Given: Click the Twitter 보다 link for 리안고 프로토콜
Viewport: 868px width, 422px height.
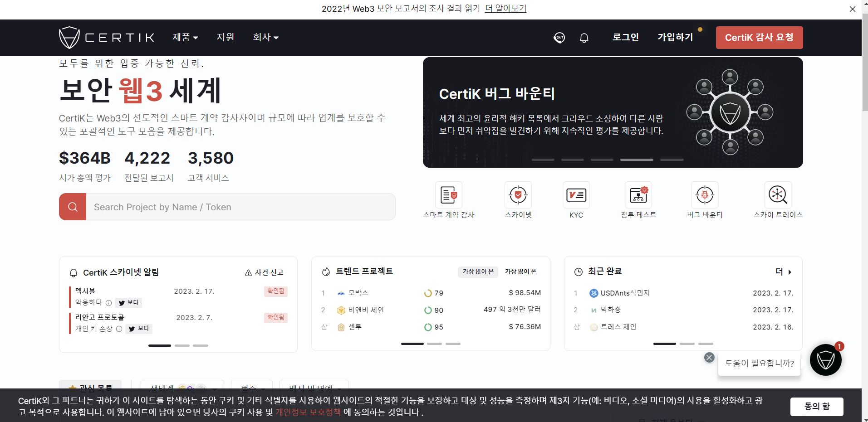Looking at the screenshot, I should coord(139,329).
